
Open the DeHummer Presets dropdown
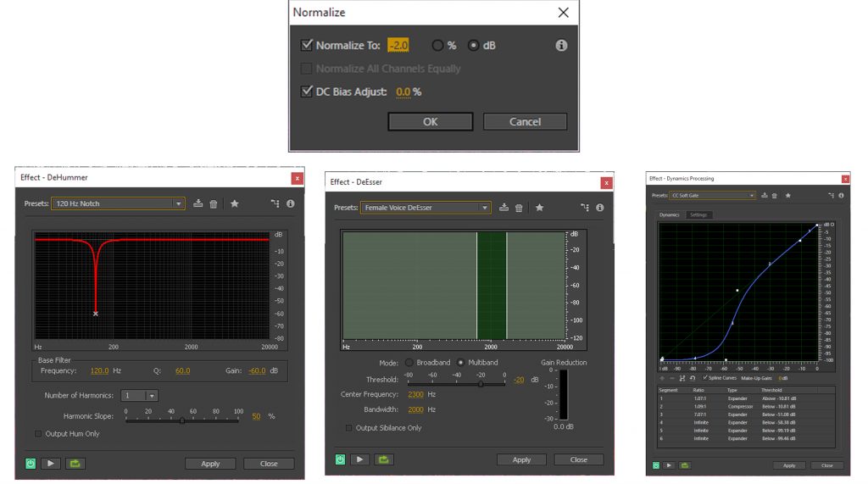(178, 203)
